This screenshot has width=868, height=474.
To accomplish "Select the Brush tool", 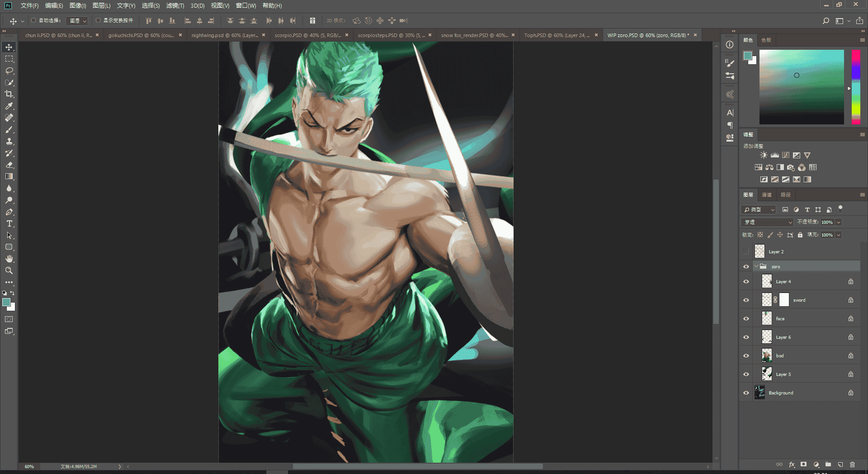I will tap(9, 129).
